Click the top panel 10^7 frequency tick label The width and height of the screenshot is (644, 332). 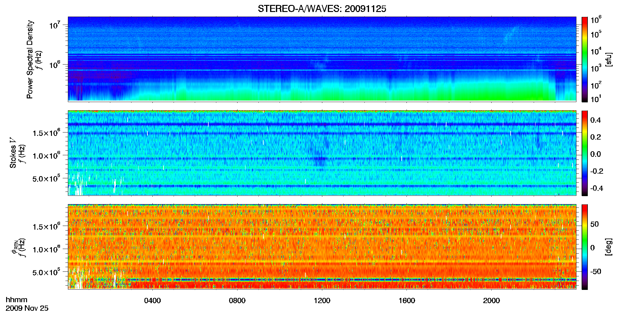54,25
